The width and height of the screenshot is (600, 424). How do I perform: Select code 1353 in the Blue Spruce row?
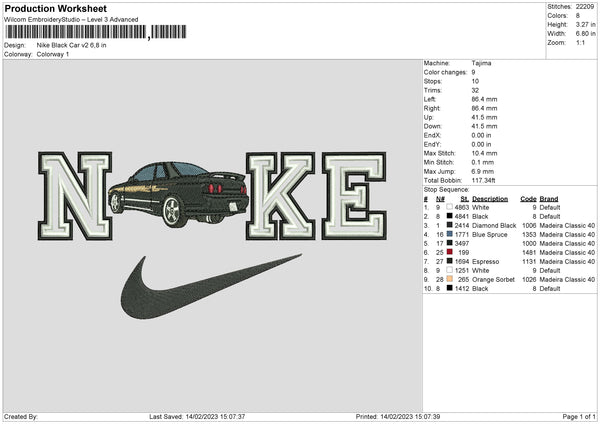pos(529,235)
